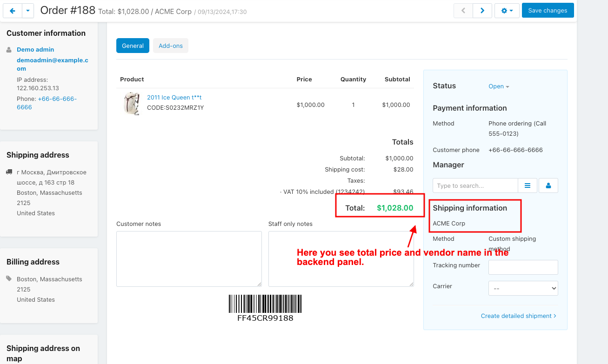Click the manager list icon button

(528, 185)
